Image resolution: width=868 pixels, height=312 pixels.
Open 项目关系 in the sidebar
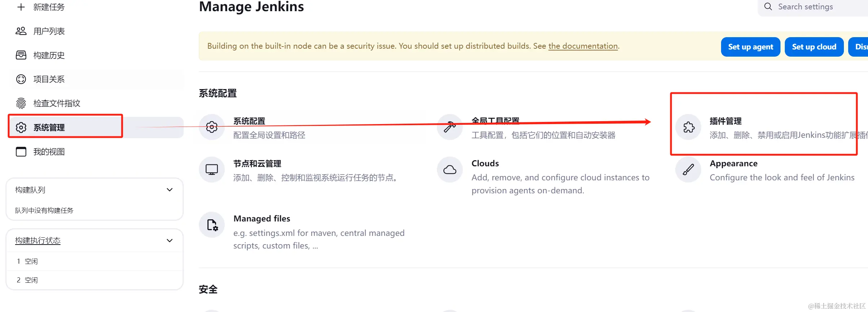pos(49,79)
